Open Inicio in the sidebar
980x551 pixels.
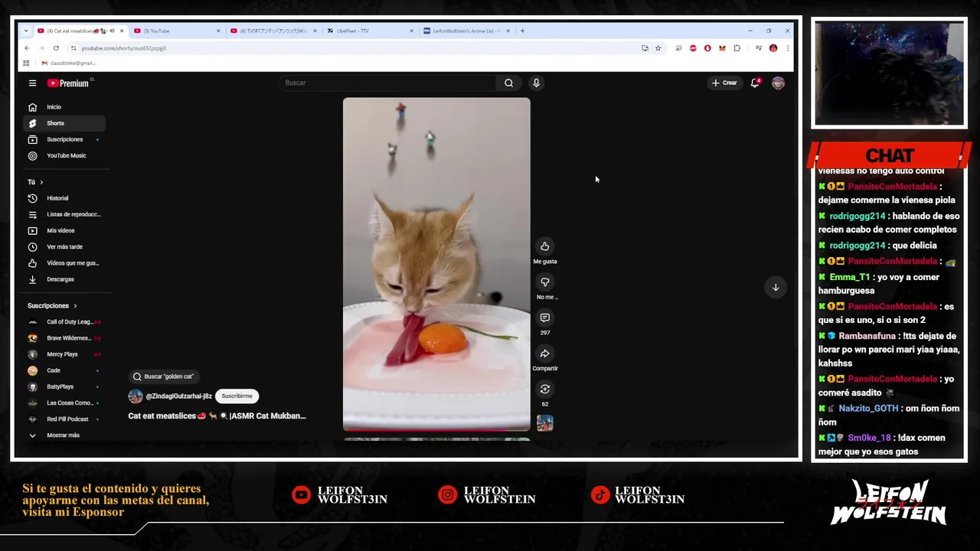point(64,107)
